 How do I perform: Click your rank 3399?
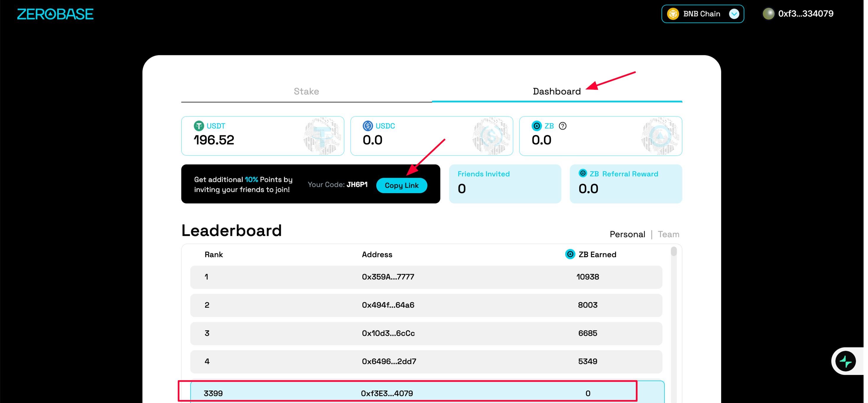213,393
